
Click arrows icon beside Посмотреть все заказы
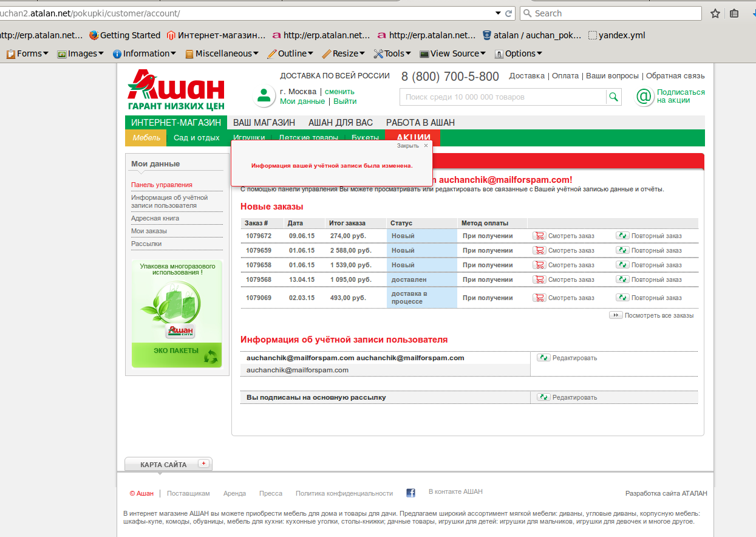pos(616,315)
